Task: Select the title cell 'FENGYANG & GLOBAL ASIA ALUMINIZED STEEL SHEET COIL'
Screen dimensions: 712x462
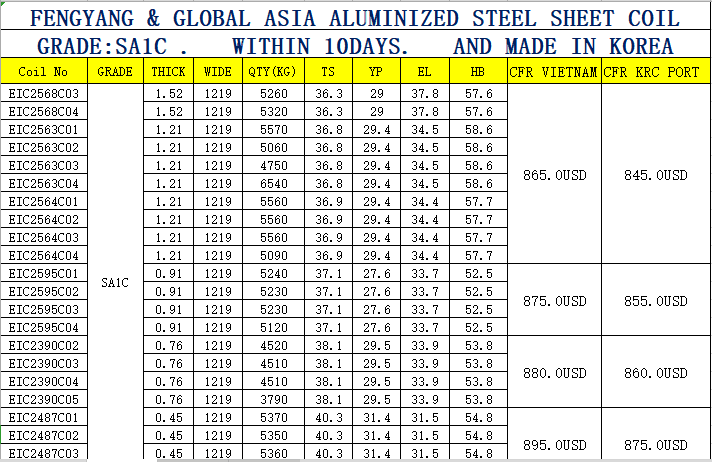Action: [x=355, y=16]
